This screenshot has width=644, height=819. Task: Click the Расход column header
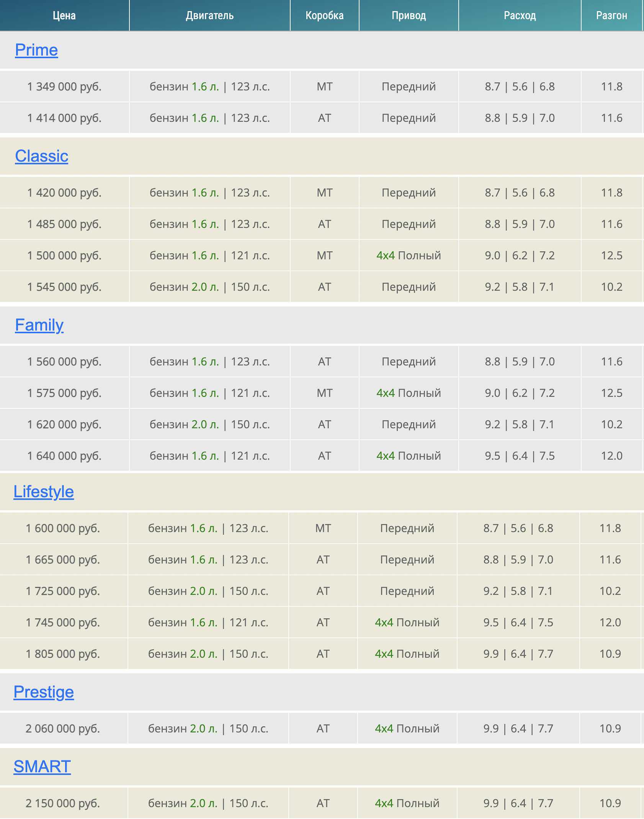pyautogui.click(x=520, y=16)
